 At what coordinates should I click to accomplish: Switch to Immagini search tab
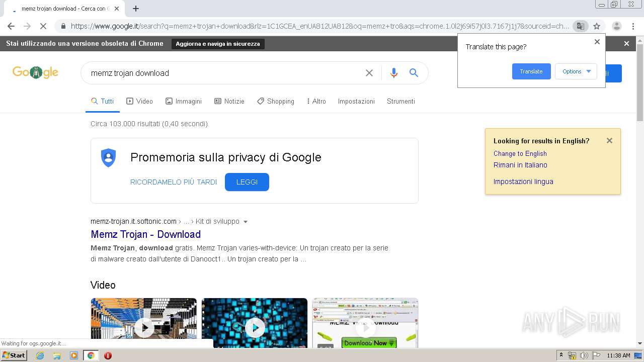point(184,101)
